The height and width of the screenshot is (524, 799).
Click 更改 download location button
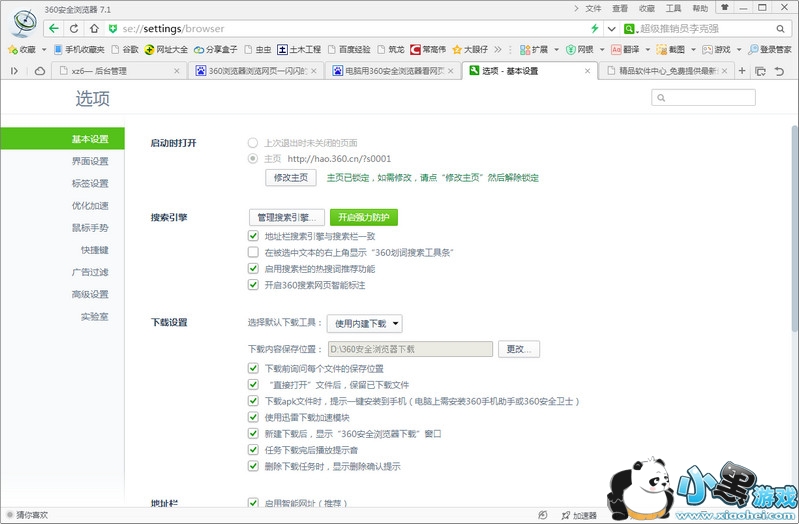519,349
